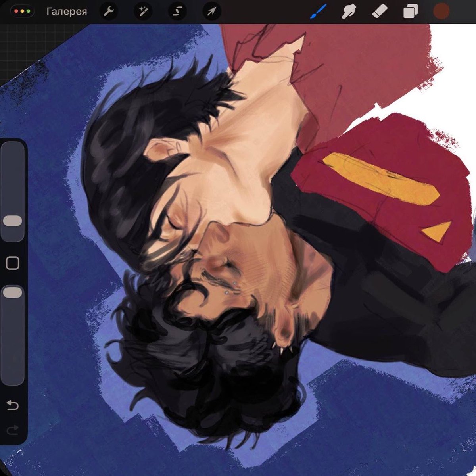The width and height of the screenshot is (476, 476).
Task: Open eraser brush settings
Action: pos(379,12)
